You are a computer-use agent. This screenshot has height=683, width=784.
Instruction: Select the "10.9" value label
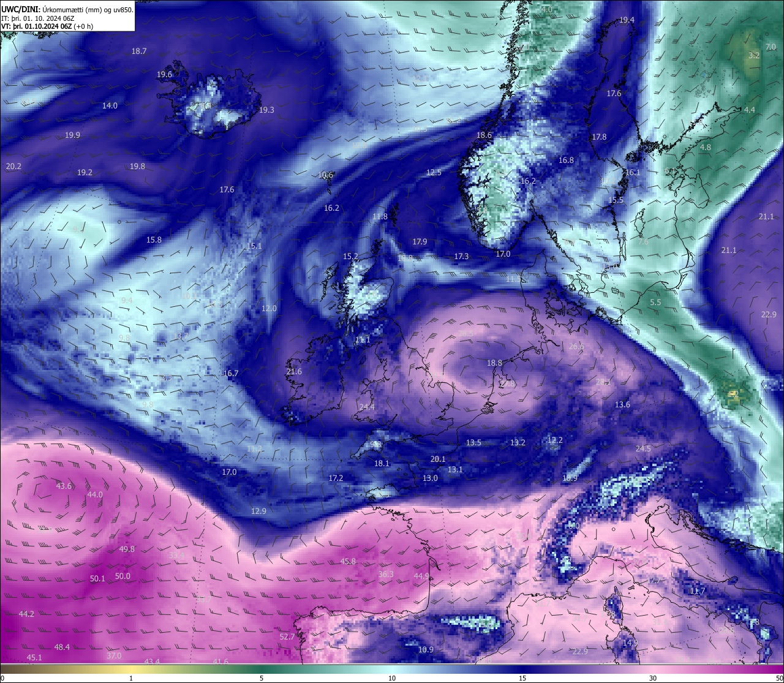pos(426,650)
